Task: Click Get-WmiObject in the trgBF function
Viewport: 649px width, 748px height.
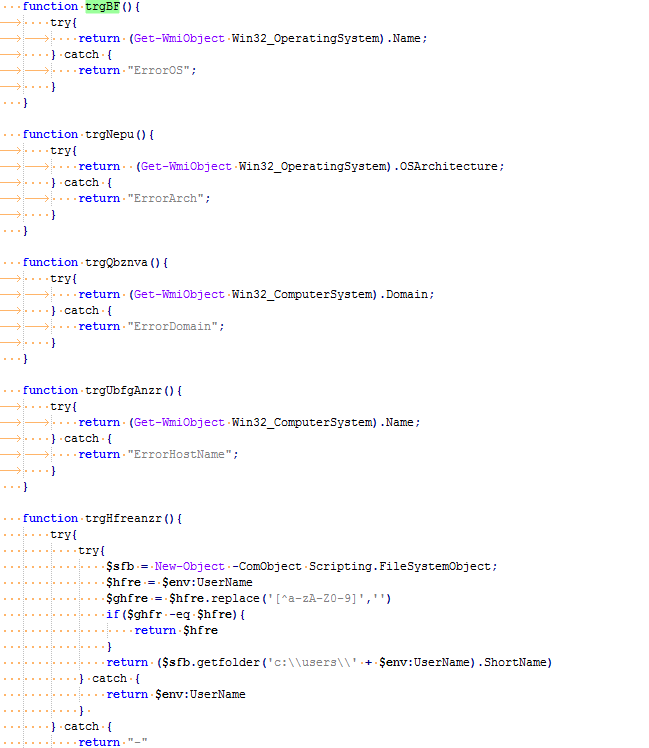Action: click(x=179, y=39)
